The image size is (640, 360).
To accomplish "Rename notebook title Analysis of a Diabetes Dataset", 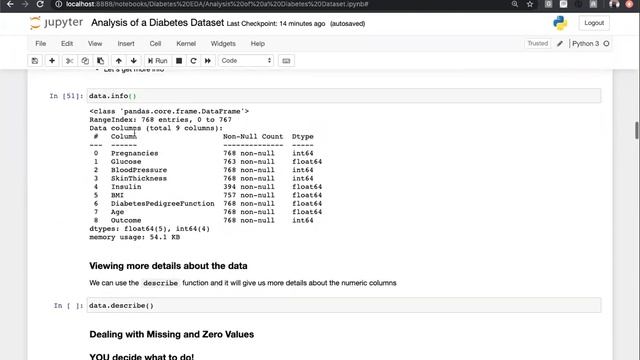I will [x=158, y=23].
